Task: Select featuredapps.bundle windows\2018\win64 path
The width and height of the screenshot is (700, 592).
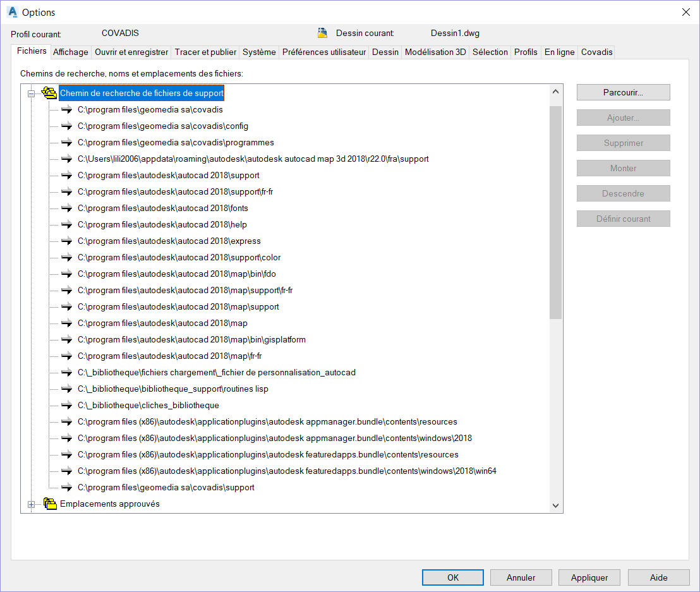Action: (287, 471)
